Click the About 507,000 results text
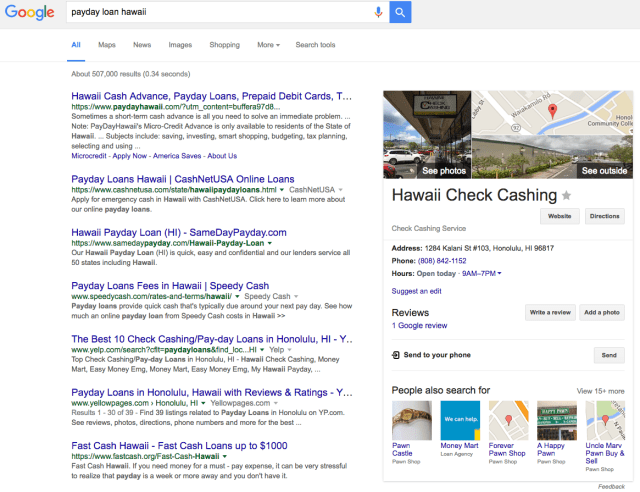Screen dimensions: 640x492 click(x=131, y=74)
